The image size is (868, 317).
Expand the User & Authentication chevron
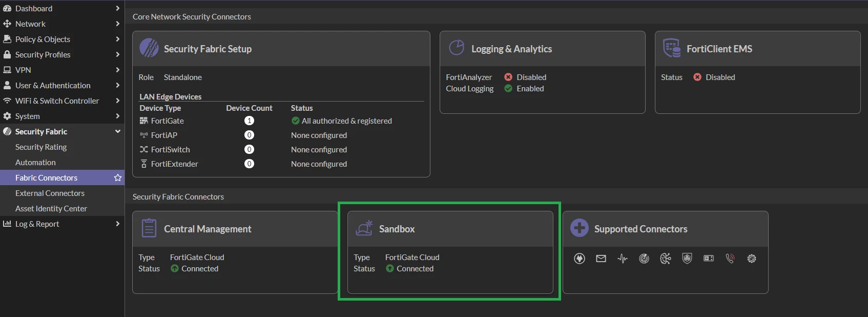(118, 85)
